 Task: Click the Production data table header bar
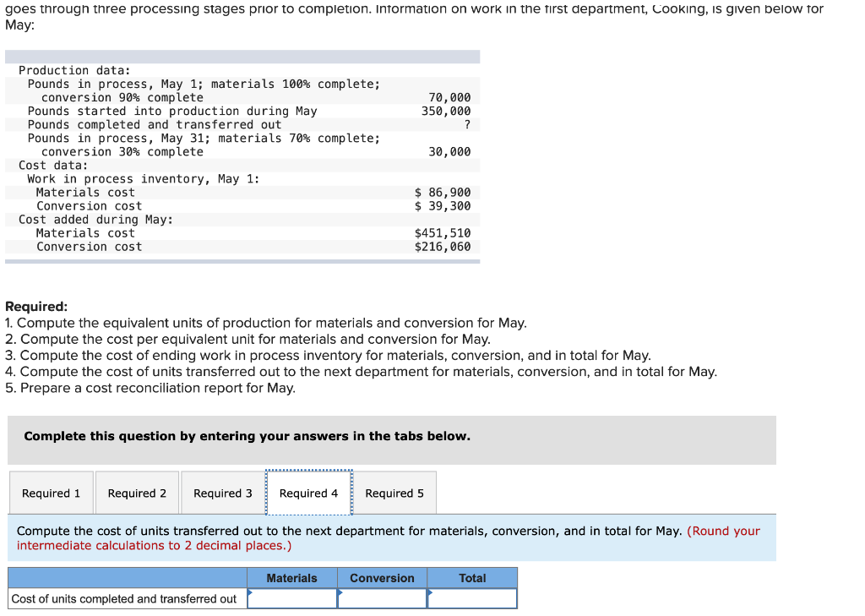(242, 56)
